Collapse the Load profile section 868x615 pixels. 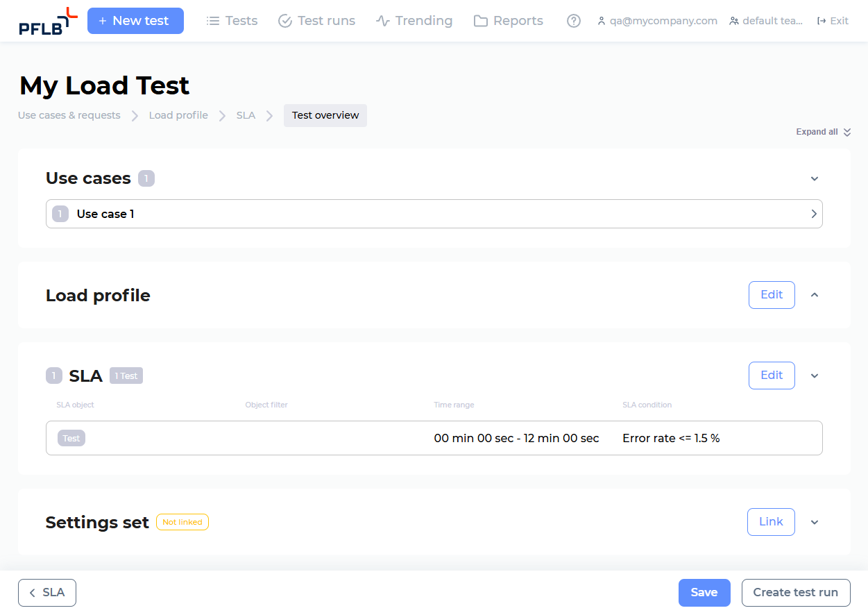814,294
